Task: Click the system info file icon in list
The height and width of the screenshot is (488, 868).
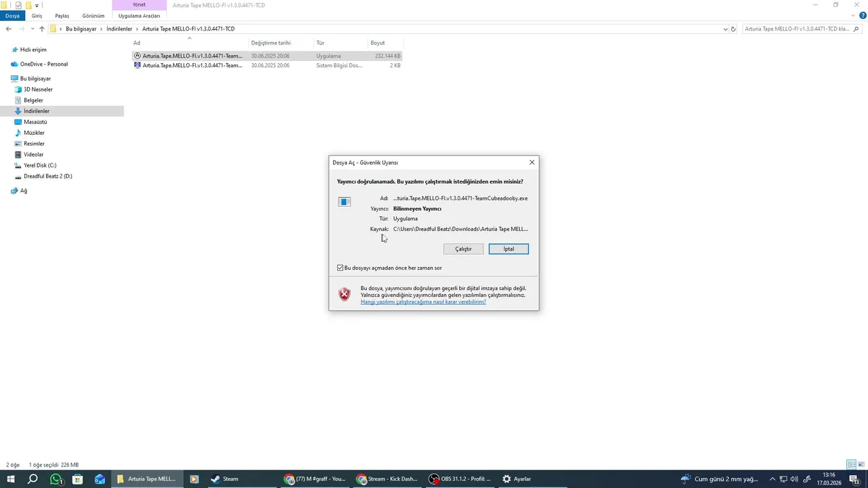Action: [x=138, y=65]
